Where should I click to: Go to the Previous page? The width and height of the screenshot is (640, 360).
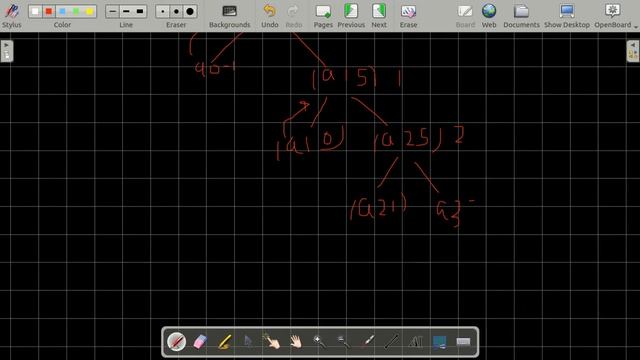[x=351, y=16]
